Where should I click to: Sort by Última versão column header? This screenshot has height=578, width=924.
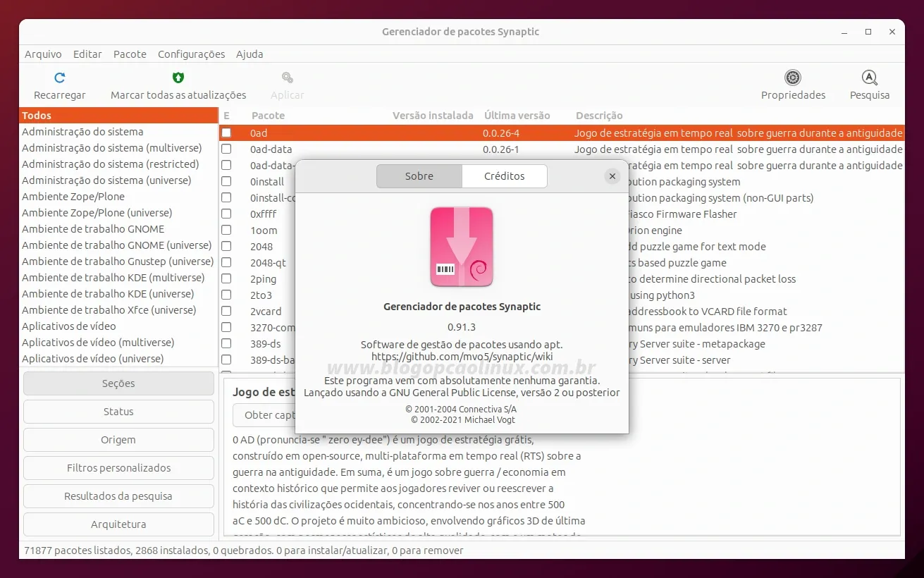(x=517, y=116)
